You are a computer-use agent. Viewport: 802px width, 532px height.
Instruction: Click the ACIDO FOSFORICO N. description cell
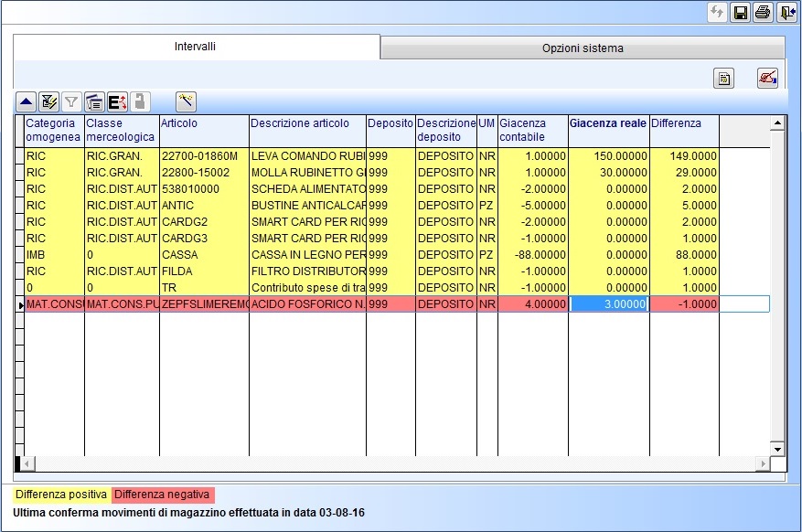[307, 304]
